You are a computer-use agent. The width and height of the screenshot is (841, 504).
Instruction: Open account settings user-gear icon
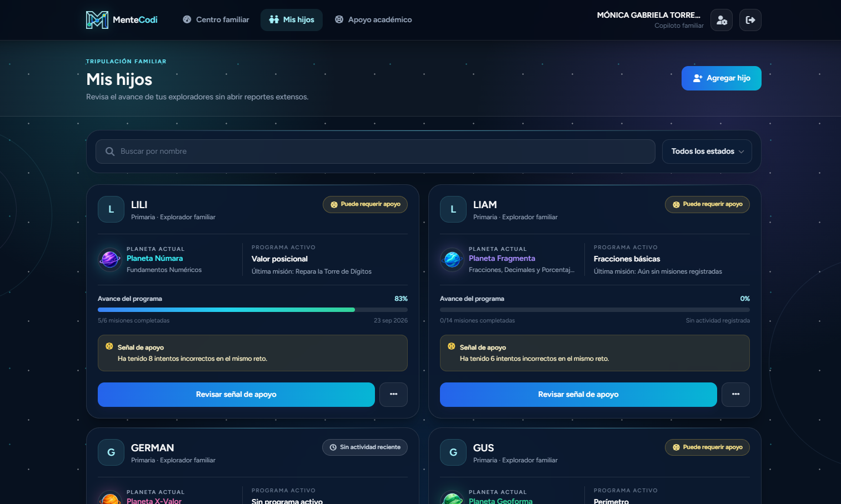click(x=722, y=20)
